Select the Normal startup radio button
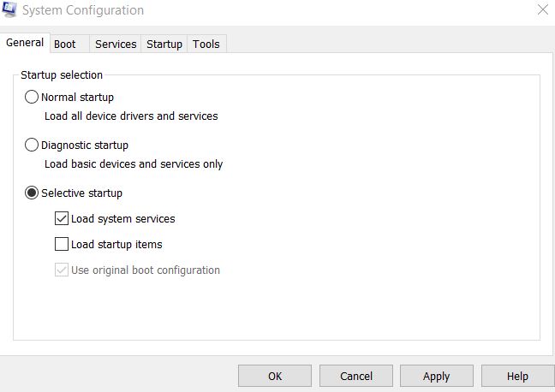This screenshot has width=555, height=392. click(x=32, y=97)
